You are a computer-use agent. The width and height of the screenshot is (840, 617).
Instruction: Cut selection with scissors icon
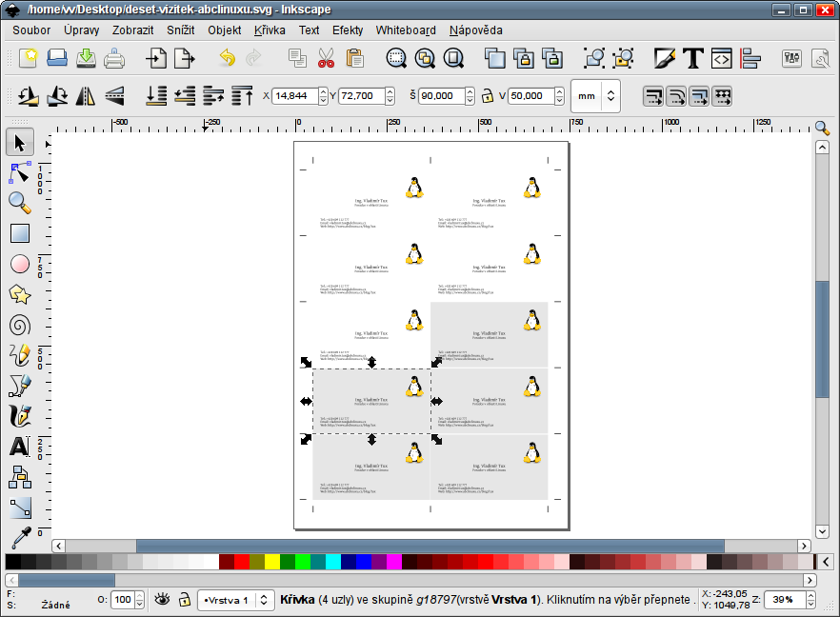[x=326, y=58]
